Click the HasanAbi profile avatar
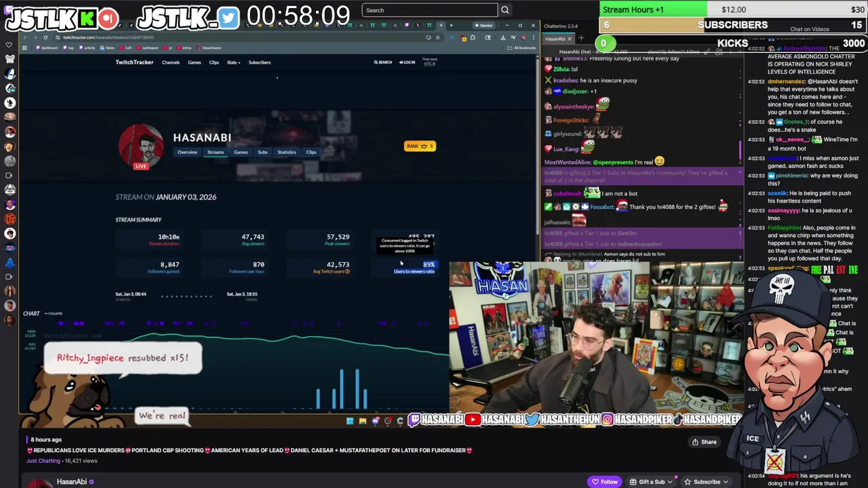Image resolution: width=868 pixels, height=488 pixels. (141, 145)
